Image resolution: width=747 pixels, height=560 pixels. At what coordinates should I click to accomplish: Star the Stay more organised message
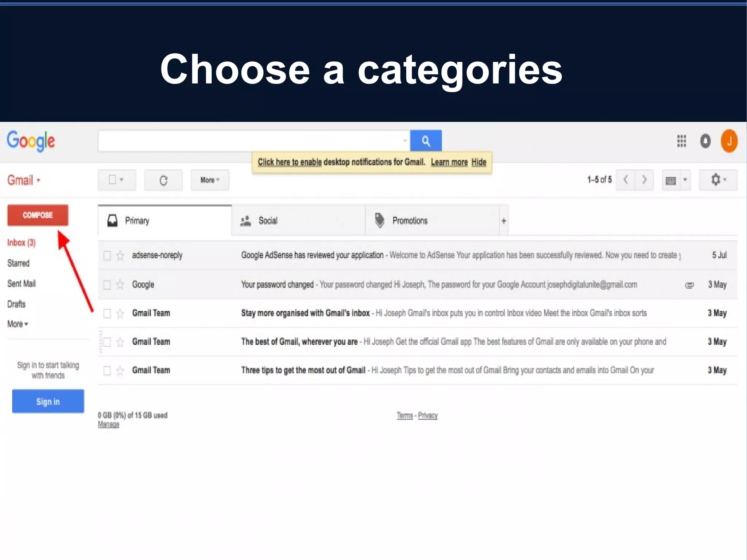[x=120, y=313]
